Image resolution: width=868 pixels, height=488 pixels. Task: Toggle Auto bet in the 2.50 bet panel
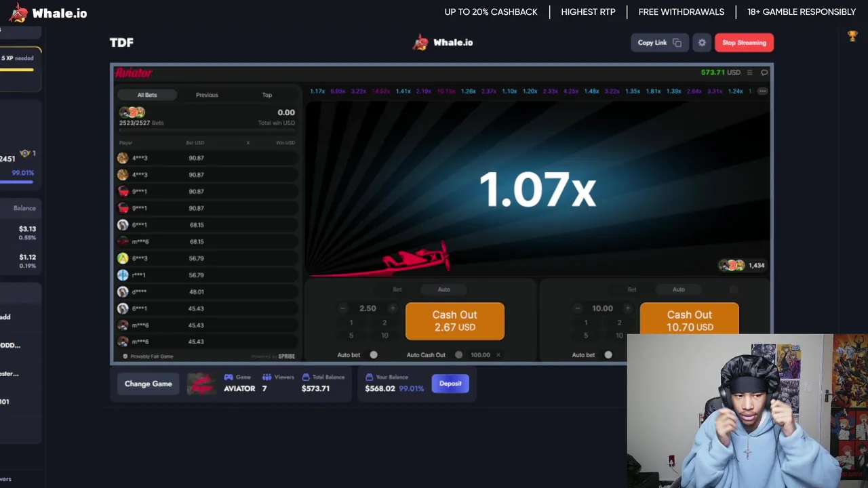(x=373, y=354)
